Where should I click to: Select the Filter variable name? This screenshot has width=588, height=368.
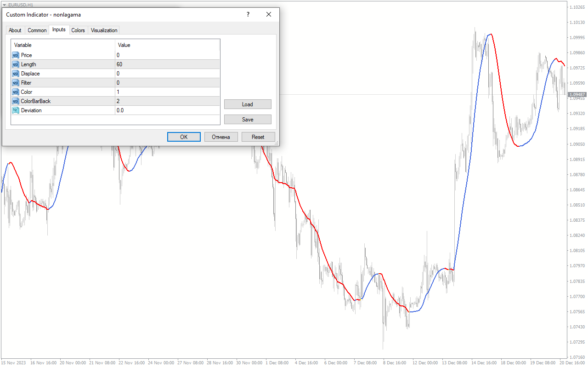(26, 83)
